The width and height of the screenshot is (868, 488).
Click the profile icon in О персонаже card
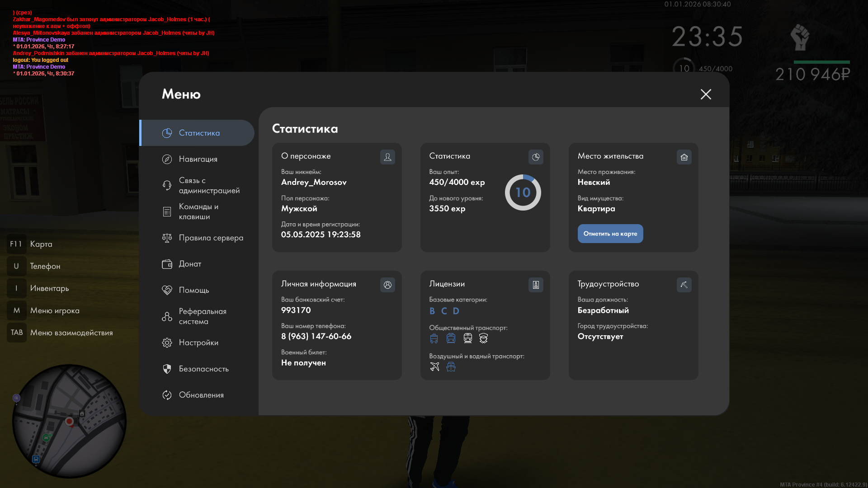click(x=387, y=157)
